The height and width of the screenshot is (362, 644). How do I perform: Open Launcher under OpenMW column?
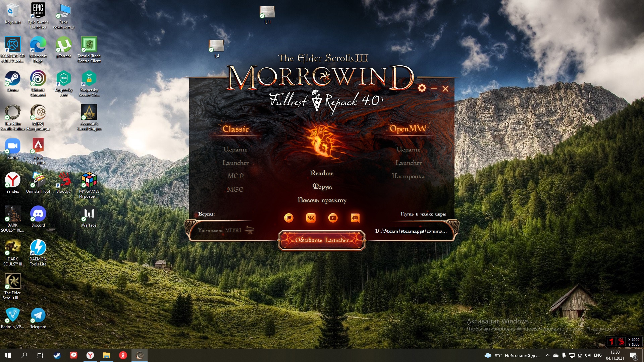point(408,163)
